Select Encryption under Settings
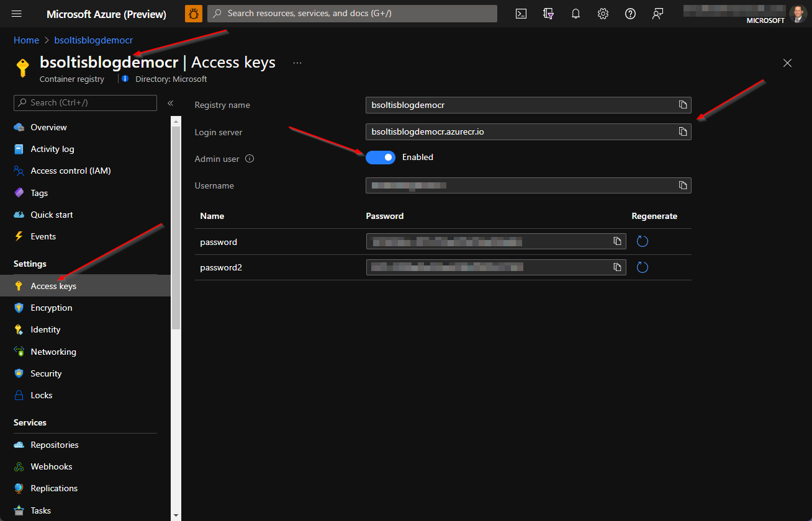 pyautogui.click(x=51, y=308)
